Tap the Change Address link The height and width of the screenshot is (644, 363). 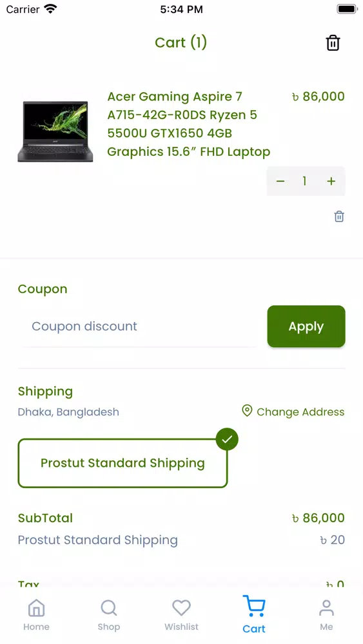(x=300, y=412)
